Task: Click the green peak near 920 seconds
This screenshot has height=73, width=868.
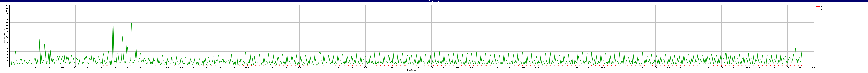Action: coord(131,23)
